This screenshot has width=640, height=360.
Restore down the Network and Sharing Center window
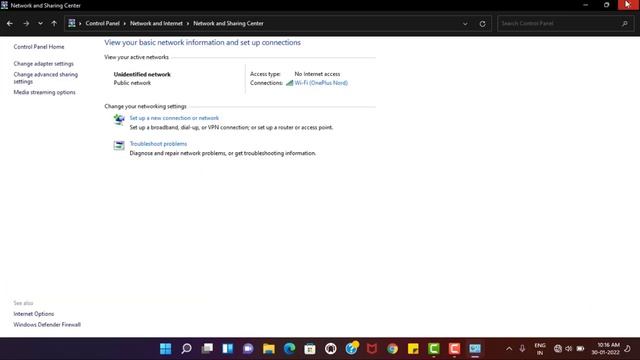coord(607,5)
